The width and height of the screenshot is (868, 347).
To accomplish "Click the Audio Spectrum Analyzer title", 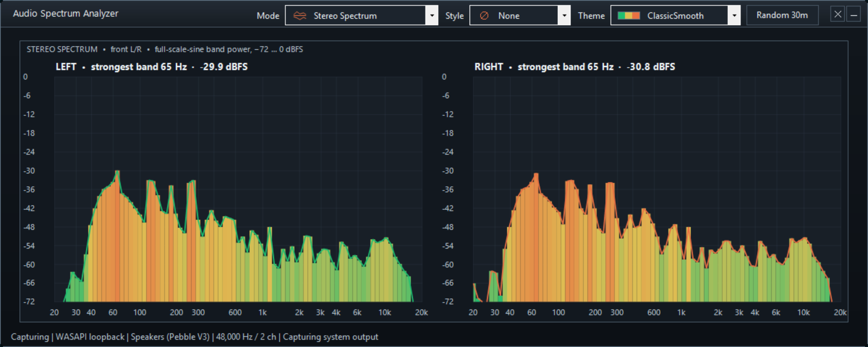I will tap(66, 13).
